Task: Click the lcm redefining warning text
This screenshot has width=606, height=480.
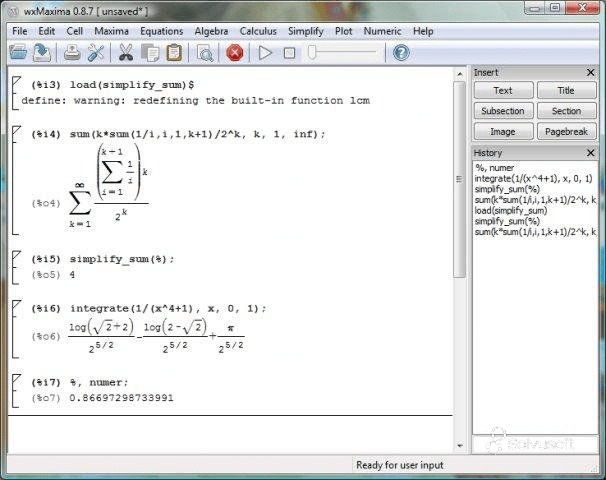Action: coord(196,101)
